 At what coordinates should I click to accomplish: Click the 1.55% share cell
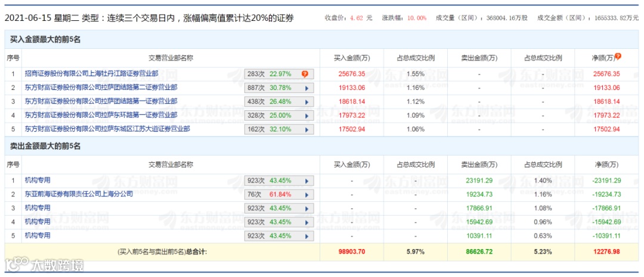pyautogui.click(x=416, y=74)
